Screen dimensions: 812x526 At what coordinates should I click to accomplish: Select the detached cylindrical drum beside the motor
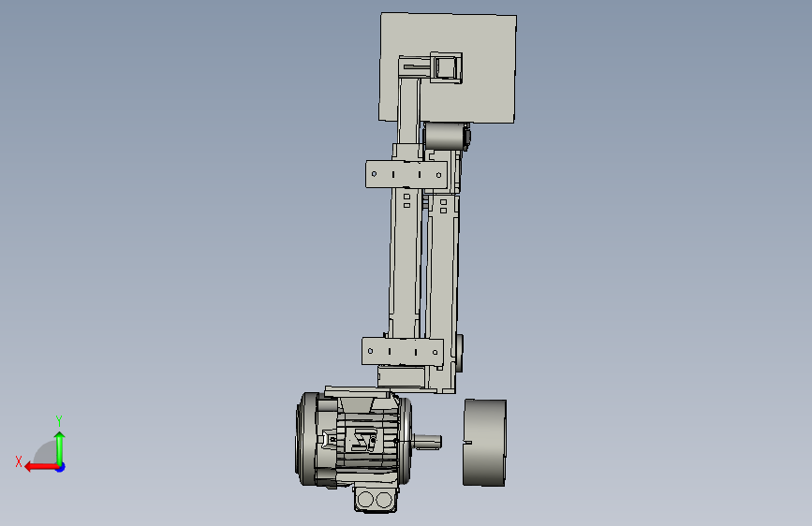tap(485, 443)
